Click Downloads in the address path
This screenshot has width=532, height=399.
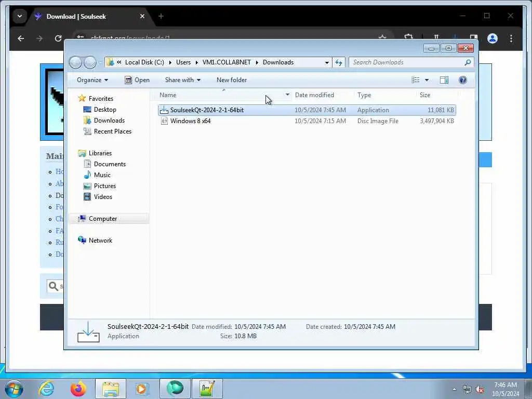(x=278, y=62)
